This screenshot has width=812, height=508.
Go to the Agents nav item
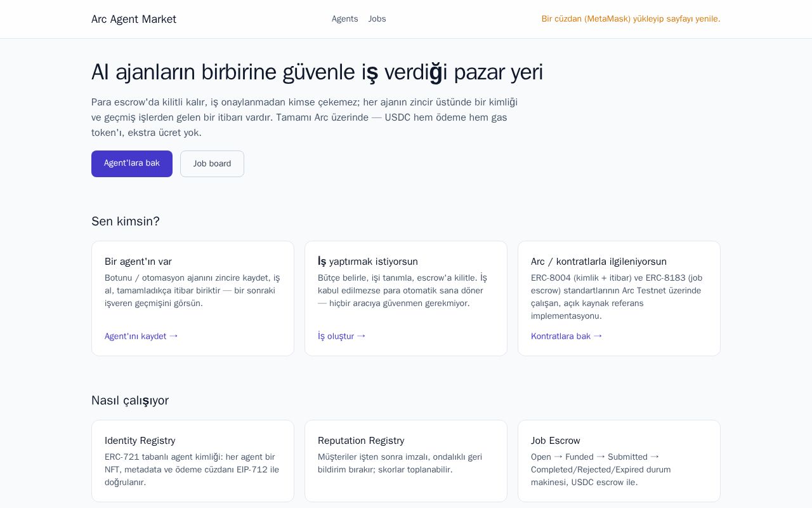point(344,19)
